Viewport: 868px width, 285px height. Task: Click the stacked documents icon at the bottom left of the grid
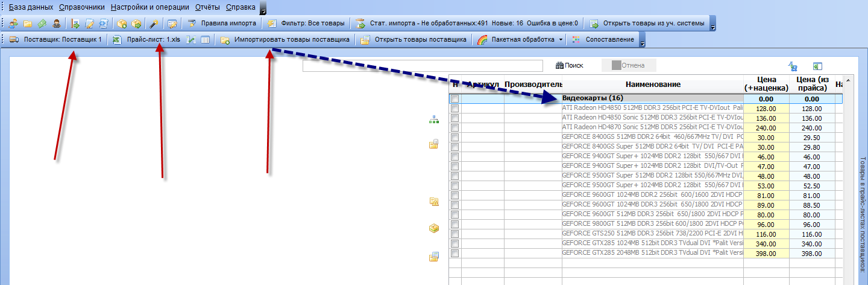pos(434,257)
